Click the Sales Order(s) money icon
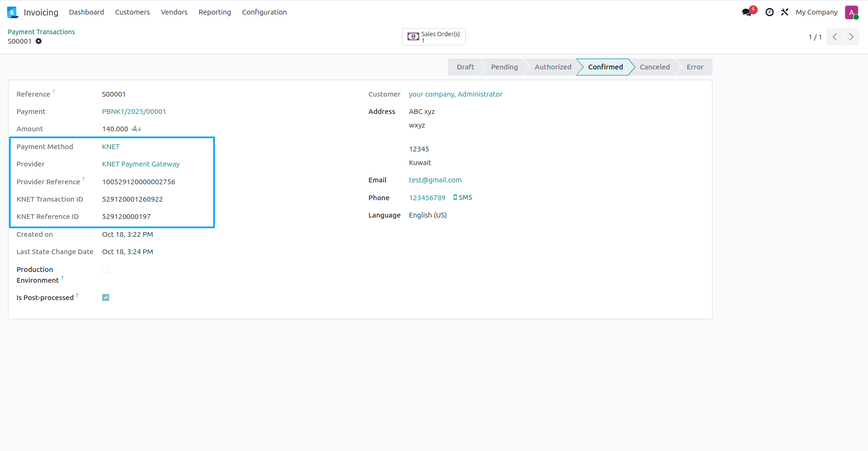The width and height of the screenshot is (868, 451). 413,37
